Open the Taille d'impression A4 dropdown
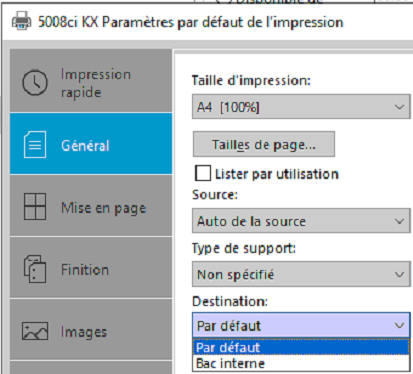Image resolution: width=413 pixels, height=374 pixels. pos(301,107)
